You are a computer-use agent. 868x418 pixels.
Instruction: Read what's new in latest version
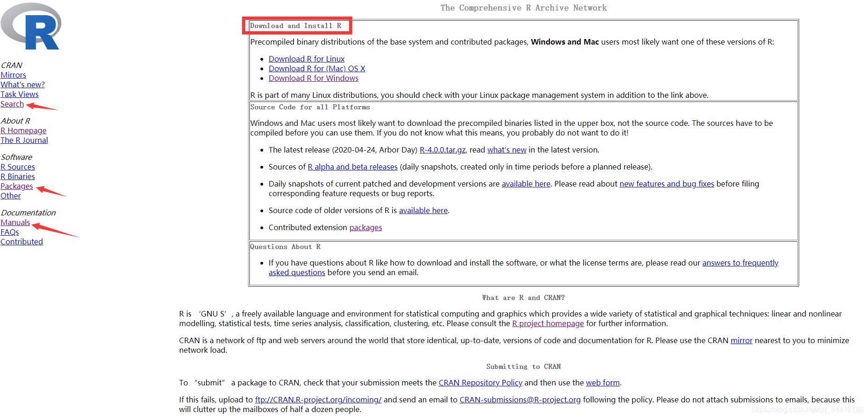coord(507,150)
